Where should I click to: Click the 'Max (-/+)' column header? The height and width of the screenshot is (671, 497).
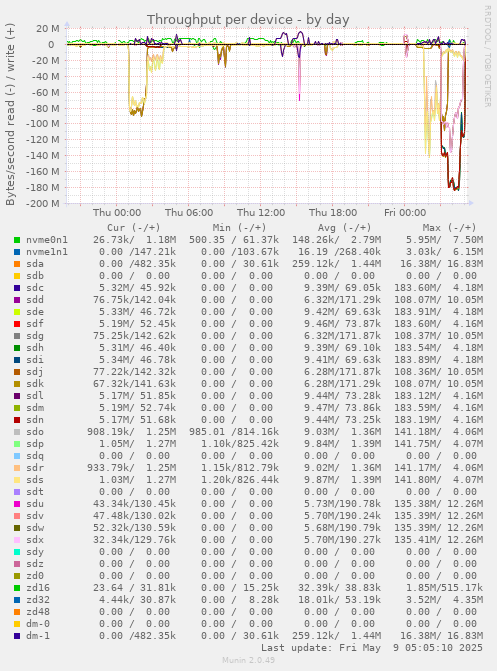click(x=449, y=228)
